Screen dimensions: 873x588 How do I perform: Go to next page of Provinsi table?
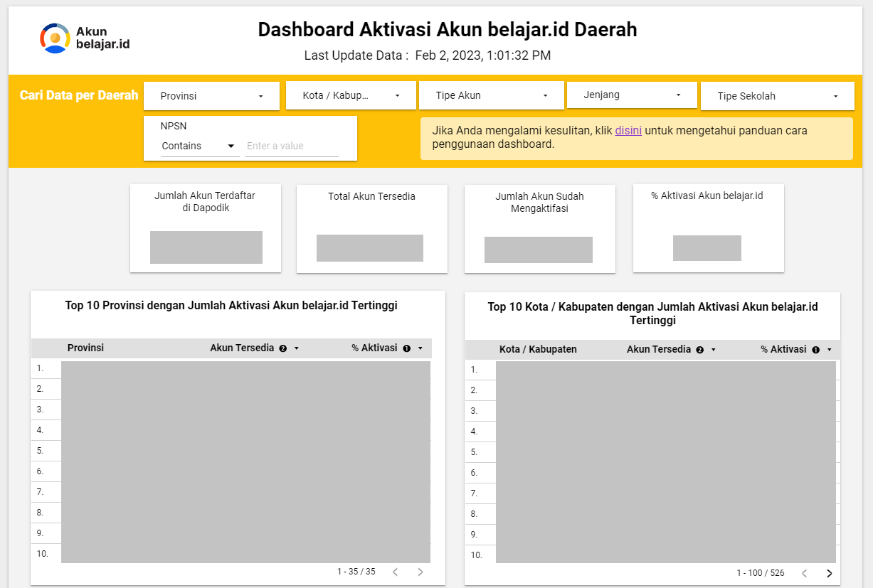tap(420, 572)
